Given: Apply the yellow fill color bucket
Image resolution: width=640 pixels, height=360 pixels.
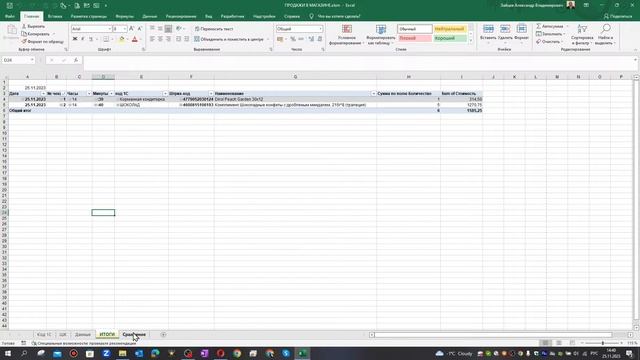Looking at the screenshot, I should click(121, 39).
